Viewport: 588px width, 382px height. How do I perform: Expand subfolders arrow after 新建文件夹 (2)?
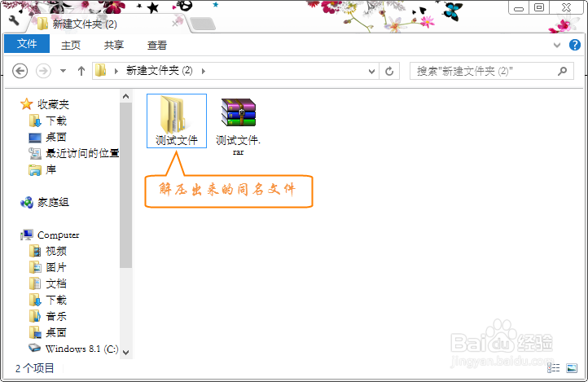(204, 71)
